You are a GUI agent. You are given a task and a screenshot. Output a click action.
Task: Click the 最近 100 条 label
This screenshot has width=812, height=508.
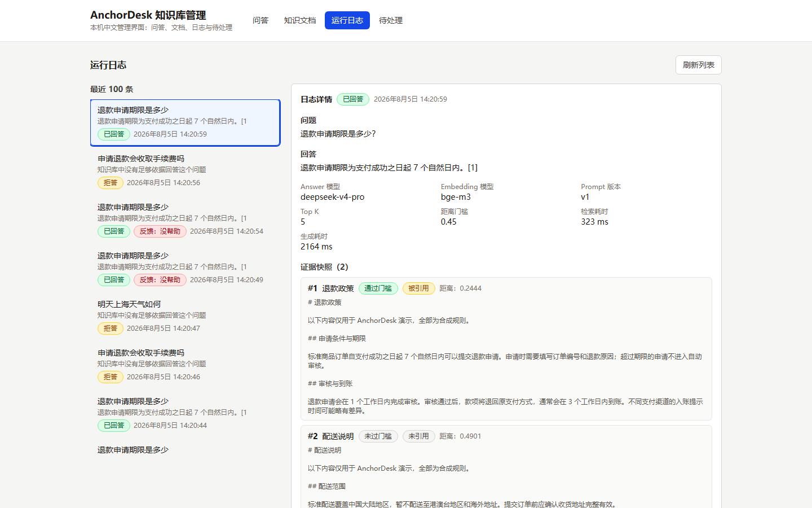point(112,89)
